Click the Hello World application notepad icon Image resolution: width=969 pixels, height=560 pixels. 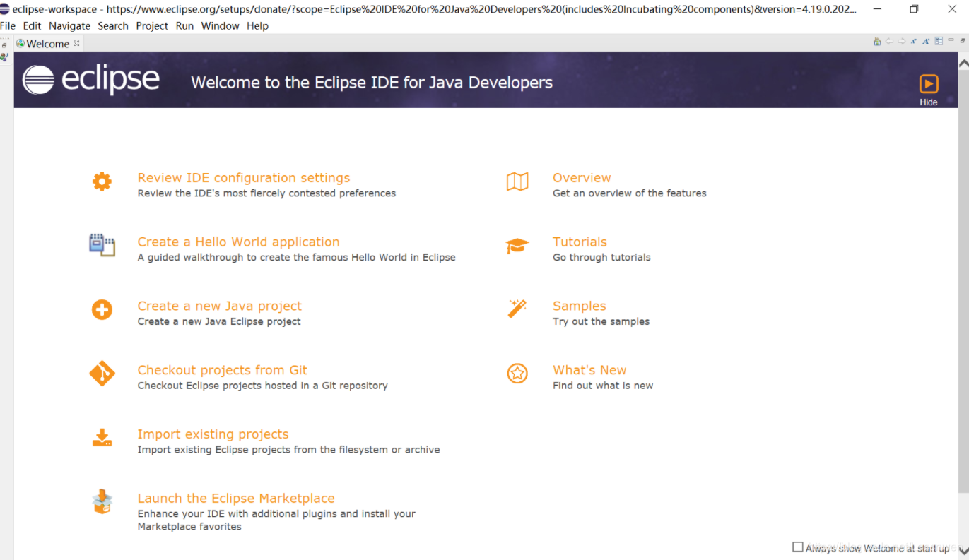coord(102,245)
